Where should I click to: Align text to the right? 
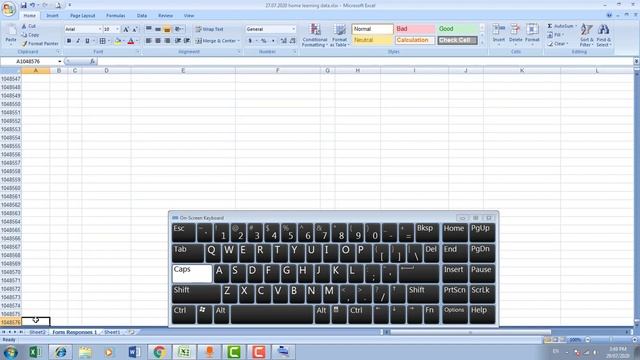tap(167, 41)
